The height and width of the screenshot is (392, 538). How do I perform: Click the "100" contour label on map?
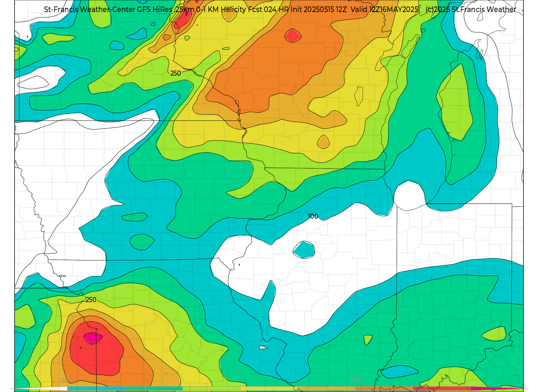coord(313,216)
